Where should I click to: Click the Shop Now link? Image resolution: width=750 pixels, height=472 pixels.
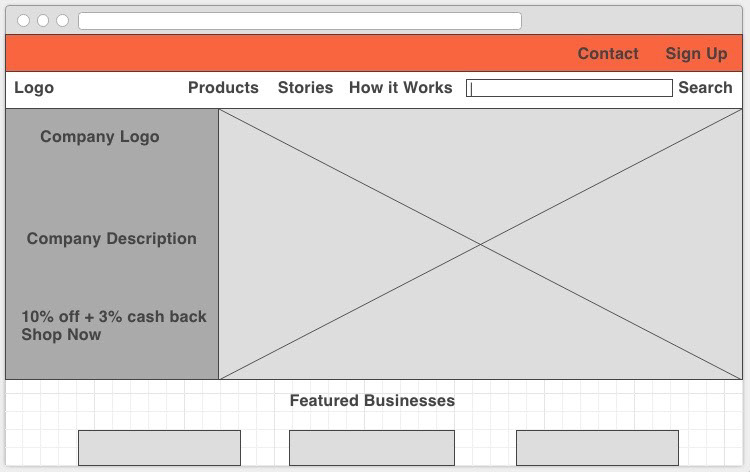[x=61, y=335]
